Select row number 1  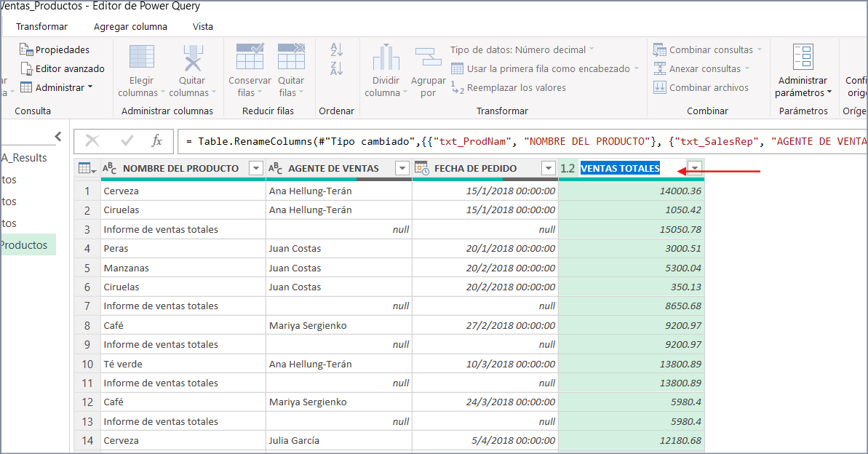tap(87, 191)
